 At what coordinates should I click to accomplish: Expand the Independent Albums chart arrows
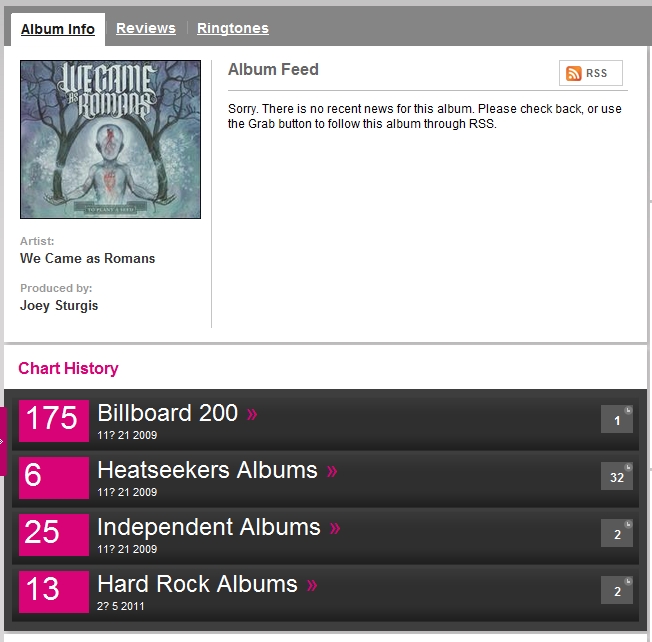coord(335,527)
